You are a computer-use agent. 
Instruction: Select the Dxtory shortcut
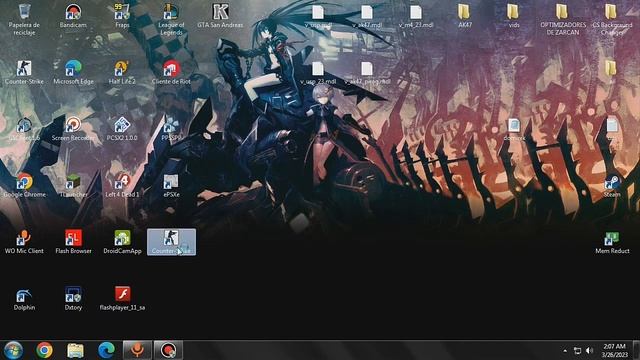73,299
